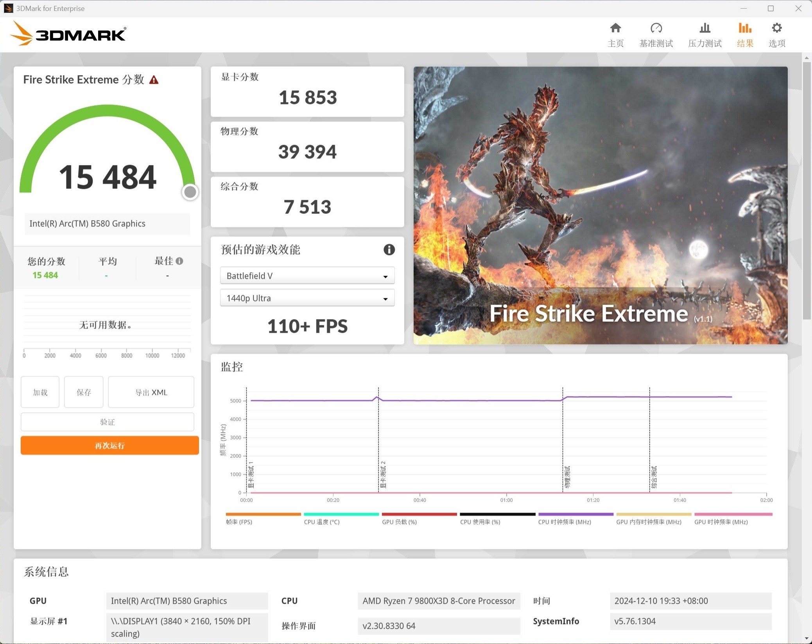
Task: Click the Fire Strike Extreme preview image
Action: (600, 205)
